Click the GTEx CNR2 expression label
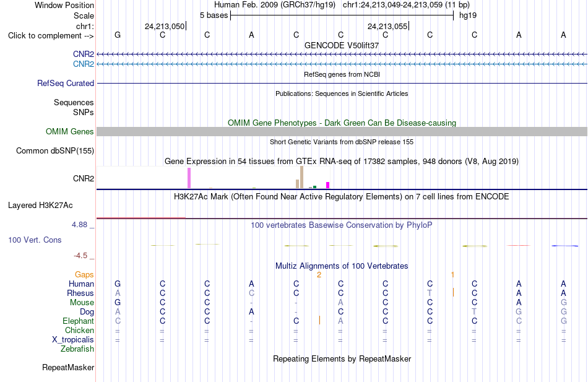 coord(84,178)
